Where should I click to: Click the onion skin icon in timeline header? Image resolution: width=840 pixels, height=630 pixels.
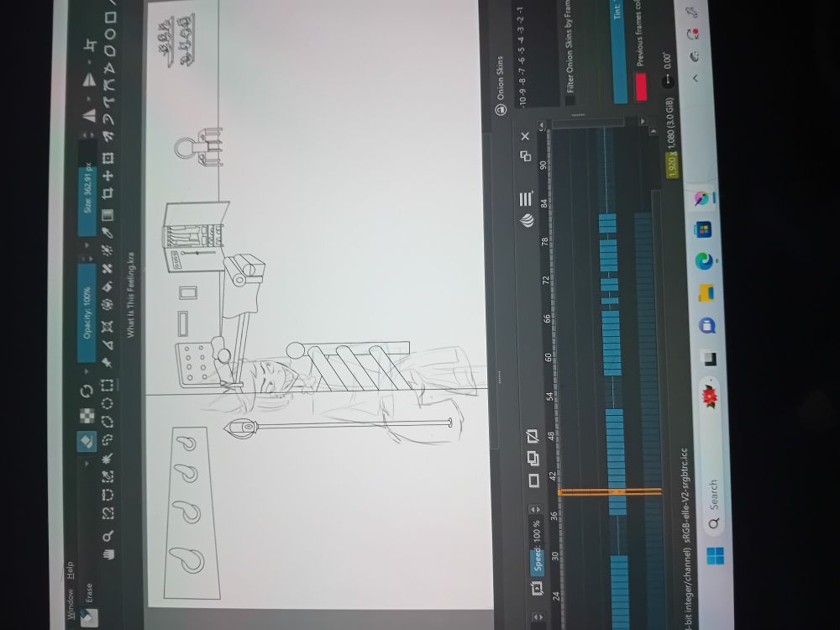pyautogui.click(x=528, y=219)
